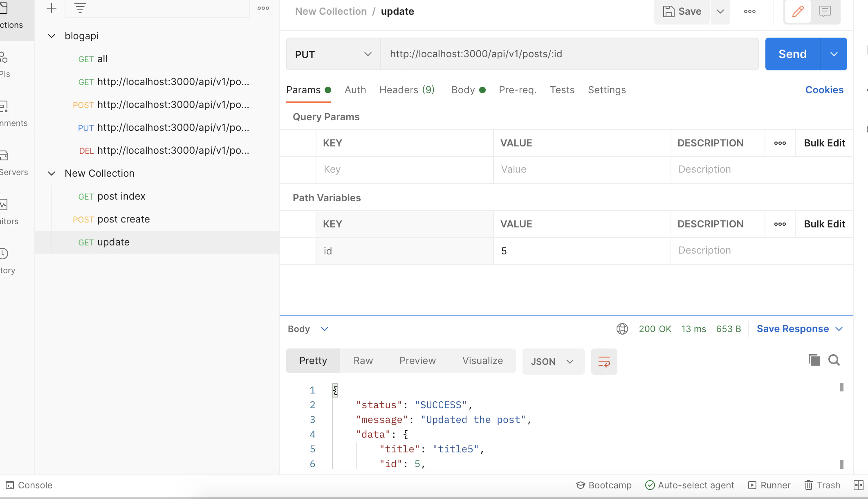This screenshot has width=868, height=499.
Task: Collapse the New Collection folder
Action: [52, 173]
